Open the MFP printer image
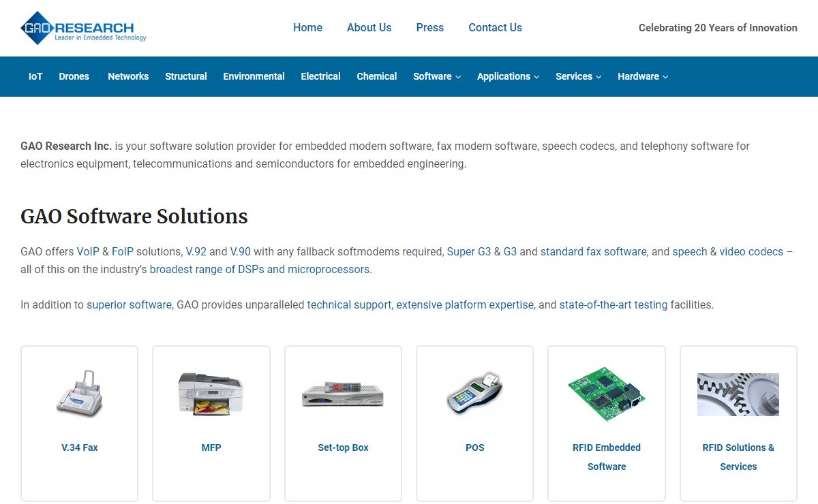This screenshot has width=818, height=504. pyautogui.click(x=211, y=394)
